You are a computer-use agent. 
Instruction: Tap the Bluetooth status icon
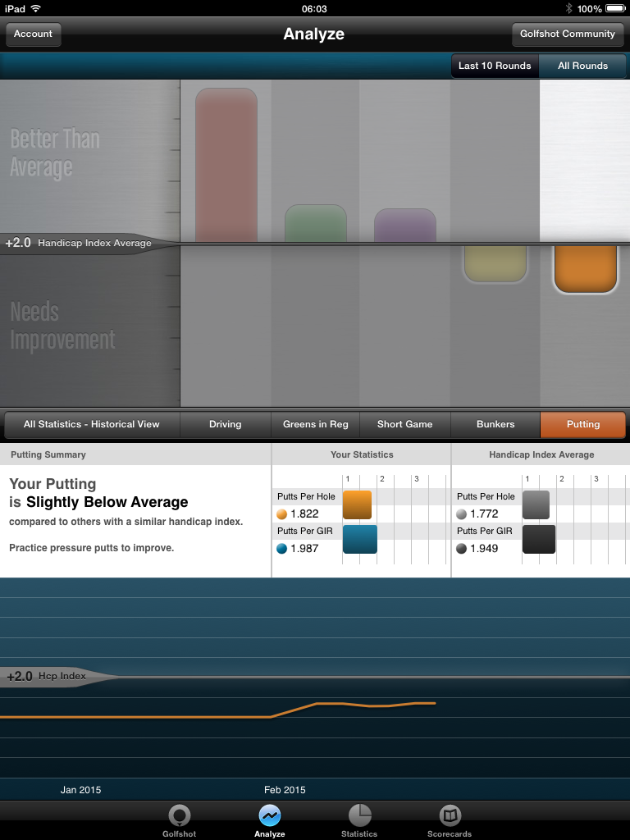(x=568, y=8)
